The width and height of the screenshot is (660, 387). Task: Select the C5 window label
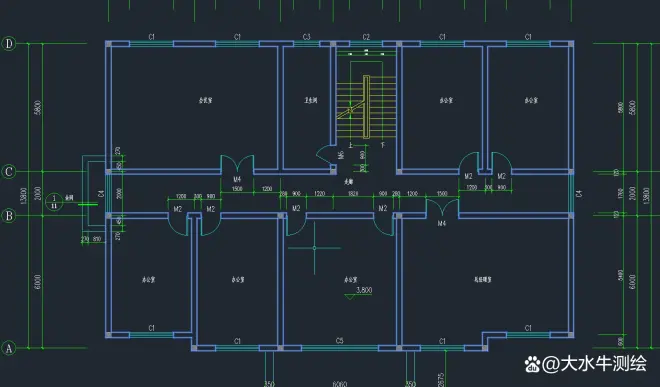340,341
